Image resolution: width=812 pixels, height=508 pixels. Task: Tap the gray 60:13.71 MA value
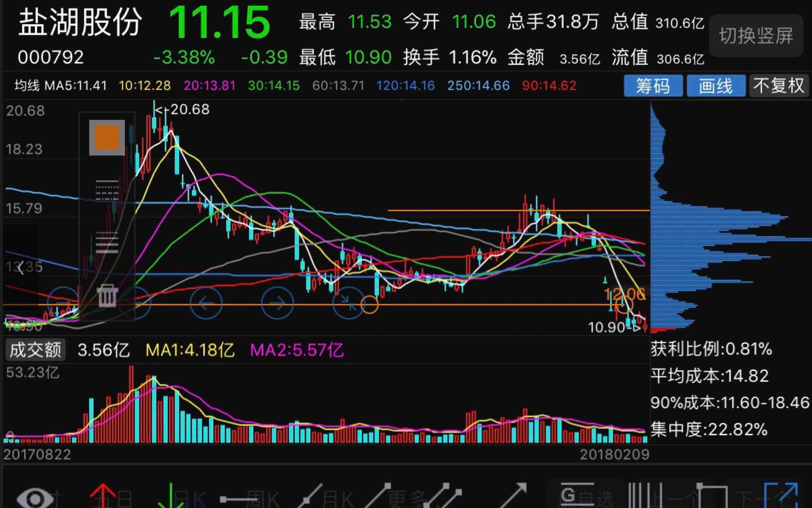pos(338,86)
